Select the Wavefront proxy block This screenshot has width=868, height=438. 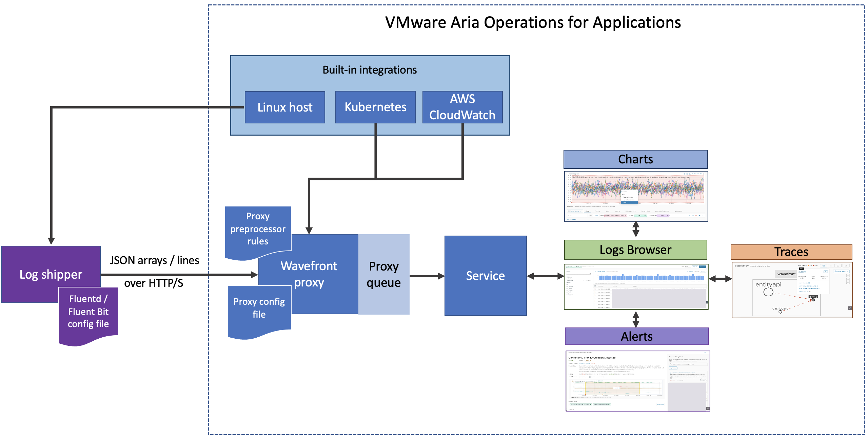tap(309, 274)
